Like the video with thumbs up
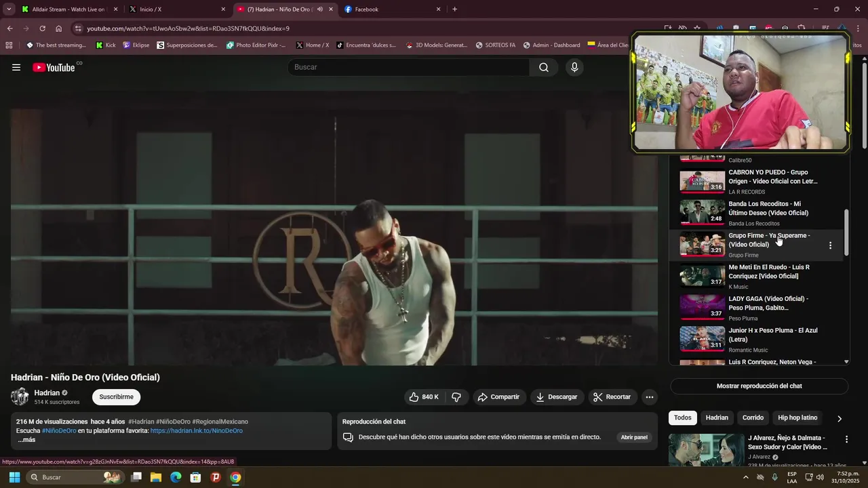This screenshot has width=868, height=488. click(x=424, y=397)
